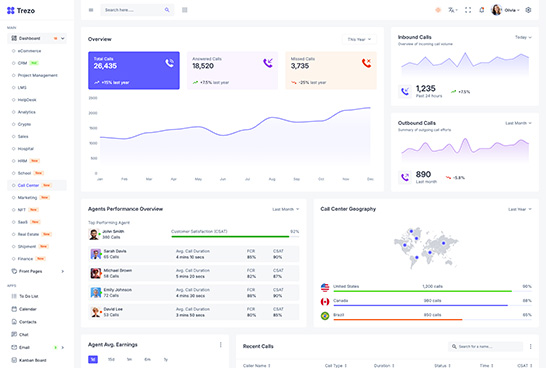The height and width of the screenshot is (368, 546).
Task: Open the settings gear icon
Action: tap(528, 10)
